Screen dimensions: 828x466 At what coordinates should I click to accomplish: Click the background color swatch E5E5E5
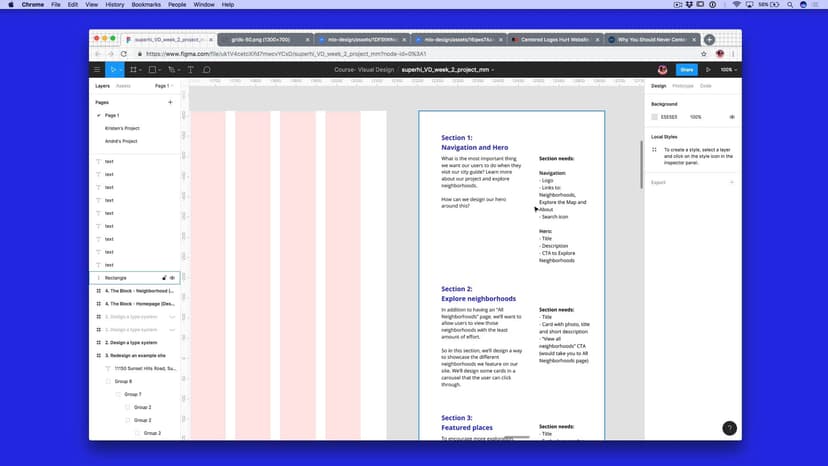point(655,117)
